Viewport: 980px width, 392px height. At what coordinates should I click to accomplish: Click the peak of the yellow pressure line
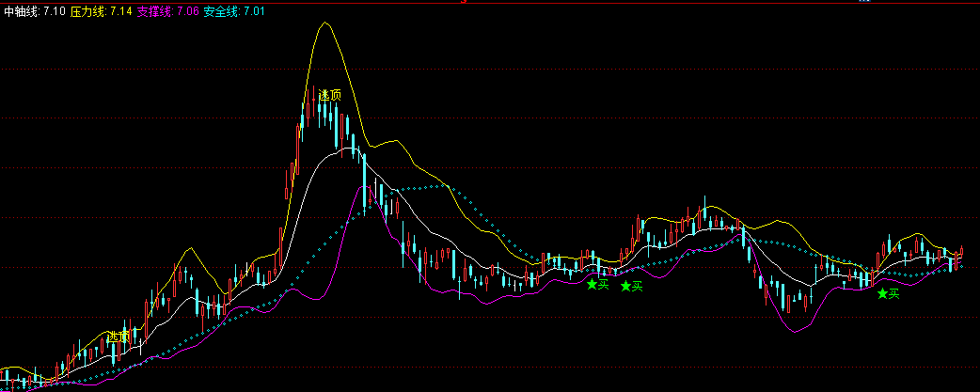click(325, 24)
